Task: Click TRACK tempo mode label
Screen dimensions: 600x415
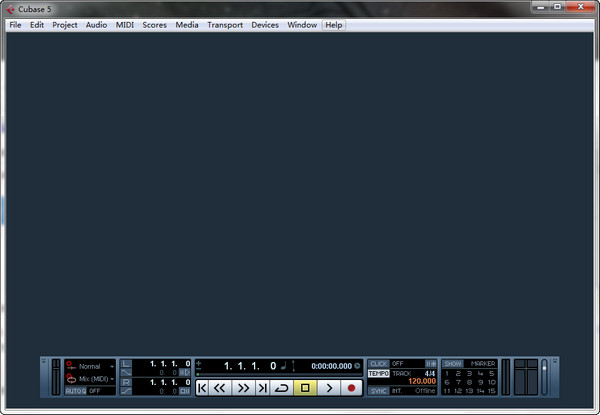Action: pos(402,373)
